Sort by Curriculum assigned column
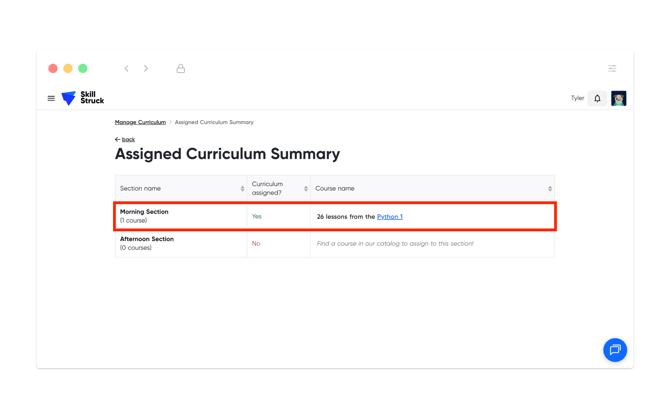The height and width of the screenshot is (418, 670). (x=305, y=188)
